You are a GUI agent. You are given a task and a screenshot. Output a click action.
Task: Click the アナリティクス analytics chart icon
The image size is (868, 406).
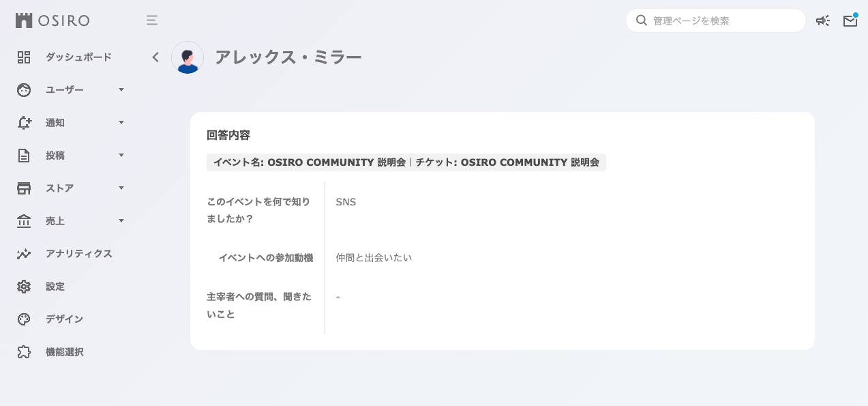pos(24,254)
